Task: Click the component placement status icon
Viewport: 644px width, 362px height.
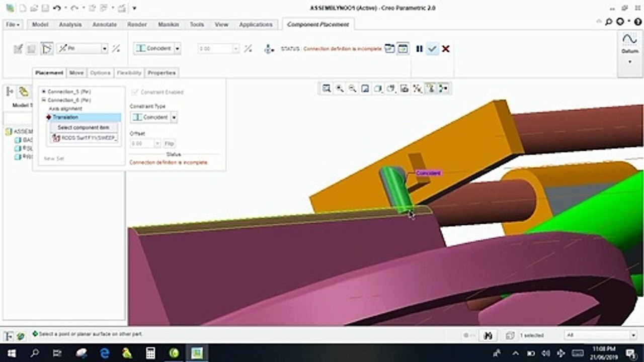Action: point(269,49)
